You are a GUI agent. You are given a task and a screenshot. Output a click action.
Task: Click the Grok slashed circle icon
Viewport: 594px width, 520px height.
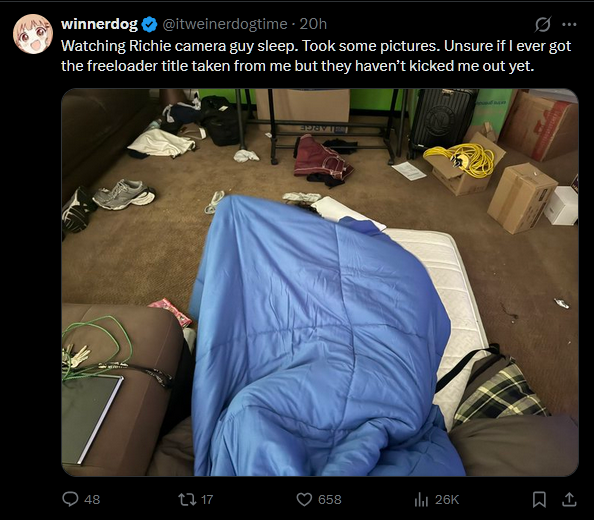[542, 25]
